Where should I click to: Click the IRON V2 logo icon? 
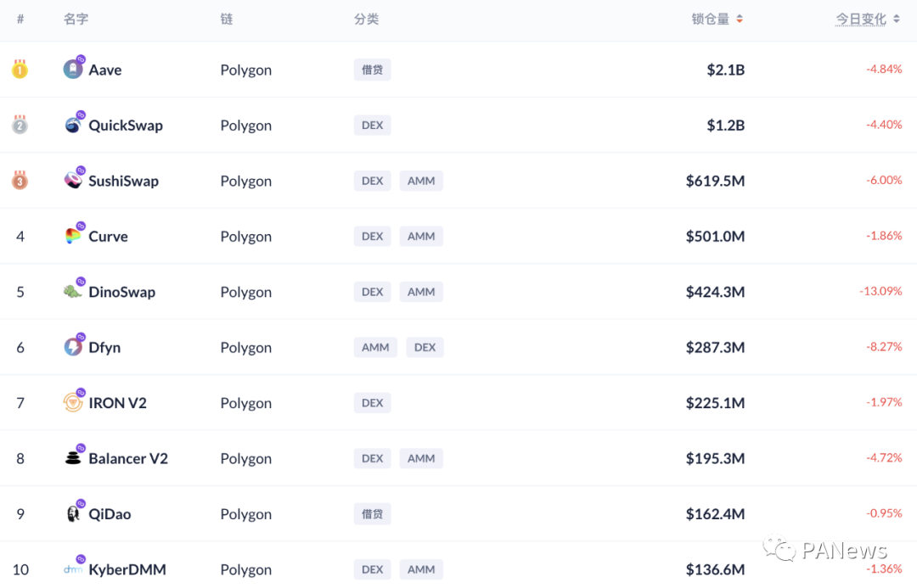pos(73,403)
